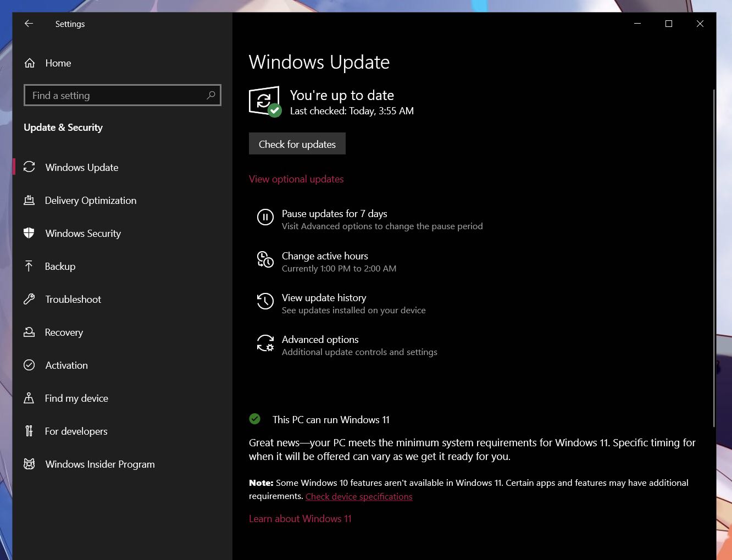This screenshot has height=560, width=732.
Task: Follow the Check device specifications link
Action: click(359, 496)
